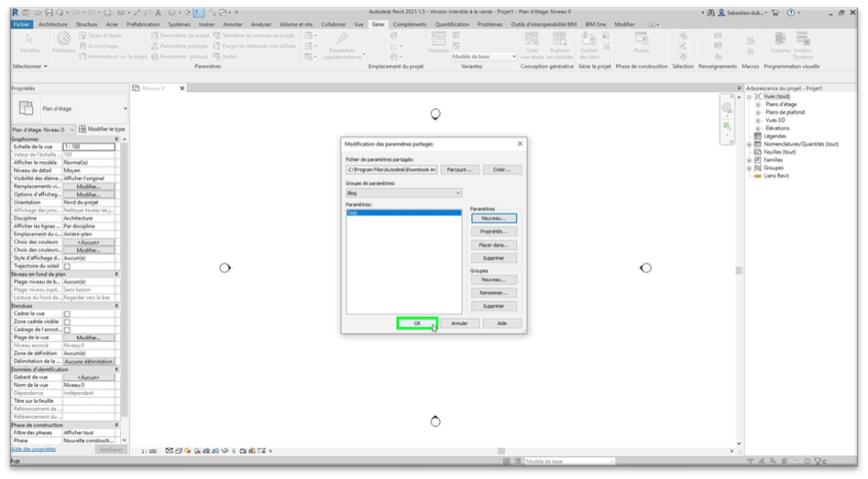Screen dimensions: 868x479
Task: Open the Modèle de base variantes dropdown
Action: click(x=484, y=56)
